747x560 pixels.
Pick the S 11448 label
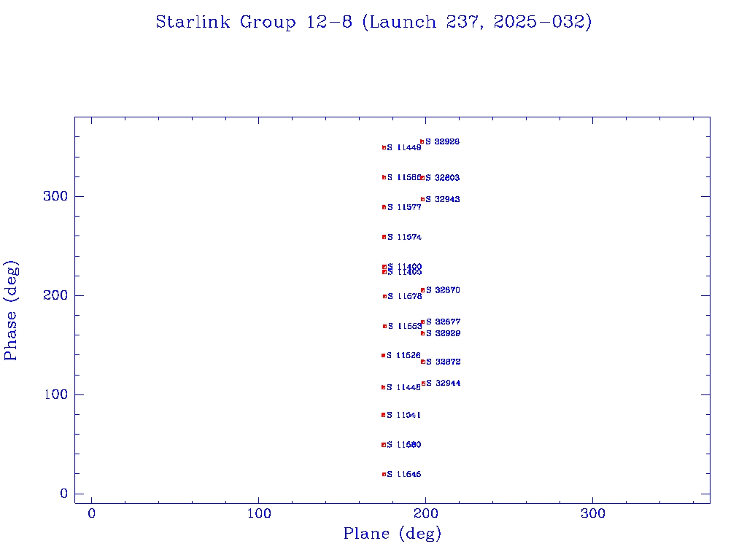(x=404, y=387)
